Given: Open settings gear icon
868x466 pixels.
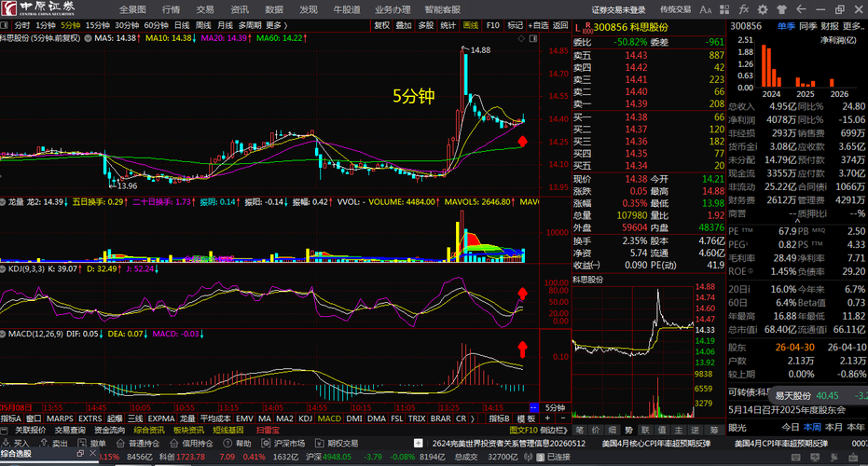Looking at the screenshot, I should click(763, 9).
